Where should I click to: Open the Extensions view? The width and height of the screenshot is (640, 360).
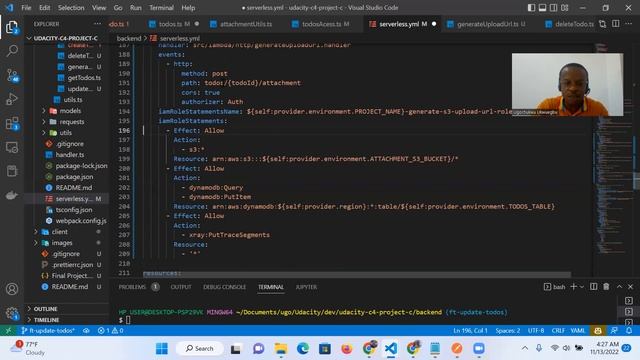pyautogui.click(x=12, y=123)
